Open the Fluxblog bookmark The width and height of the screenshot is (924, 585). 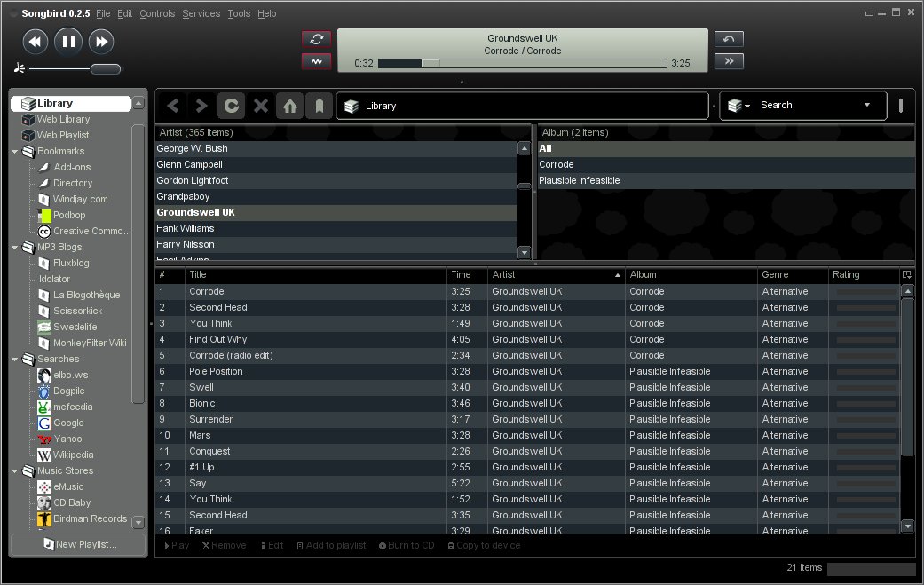click(71, 263)
